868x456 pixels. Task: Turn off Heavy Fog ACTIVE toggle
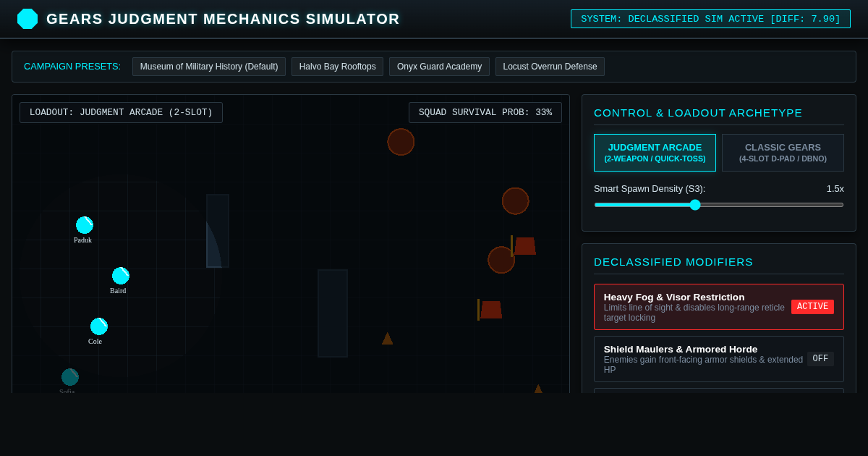click(812, 307)
